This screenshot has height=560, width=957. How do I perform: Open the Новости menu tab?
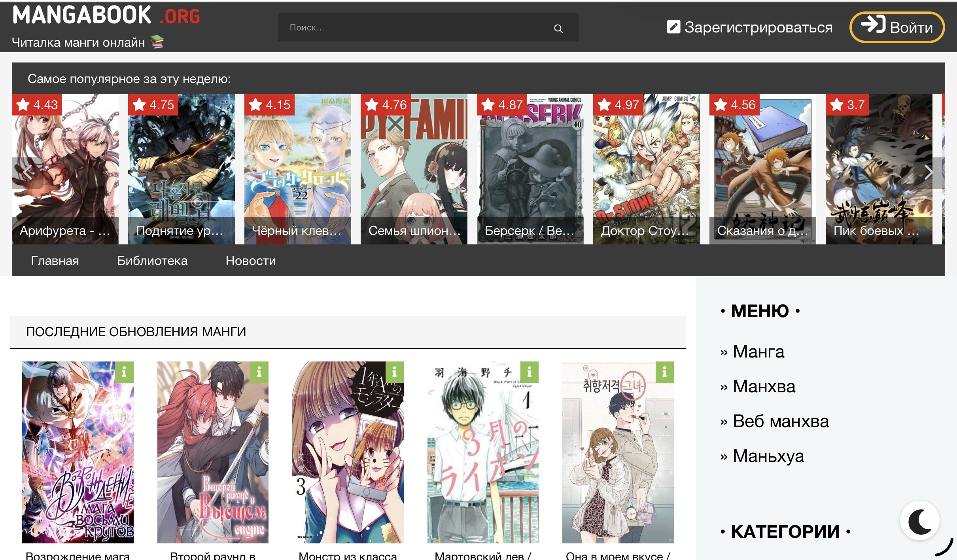pos(250,261)
